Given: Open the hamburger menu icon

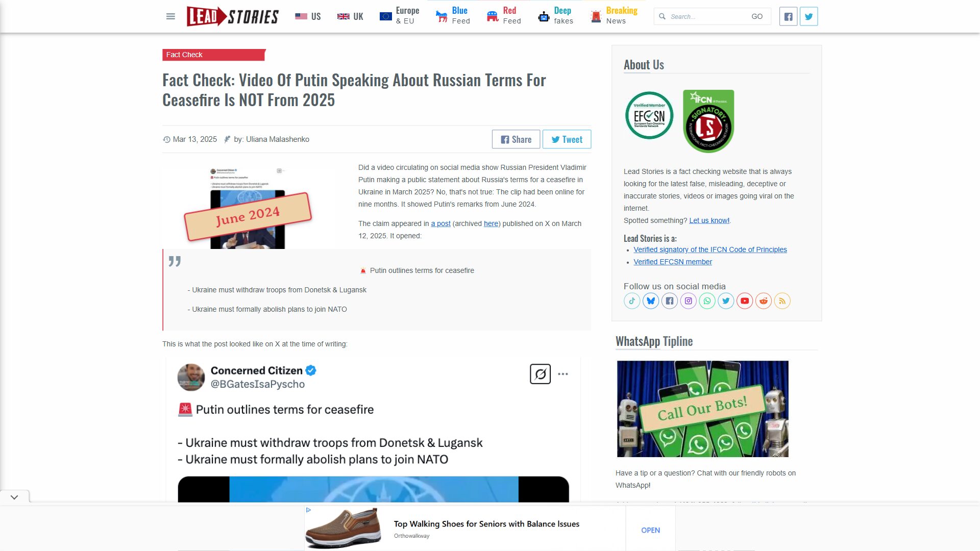Looking at the screenshot, I should click(170, 16).
